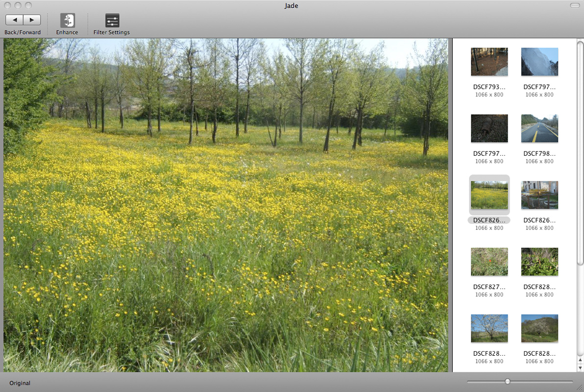Click the "DSCF798..." file name label

pyautogui.click(x=539, y=153)
